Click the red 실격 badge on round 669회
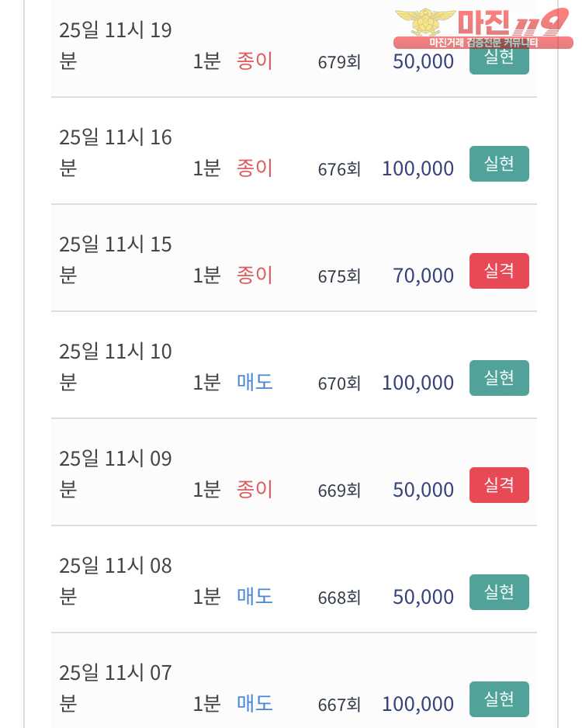582x728 pixels. pyautogui.click(x=499, y=485)
